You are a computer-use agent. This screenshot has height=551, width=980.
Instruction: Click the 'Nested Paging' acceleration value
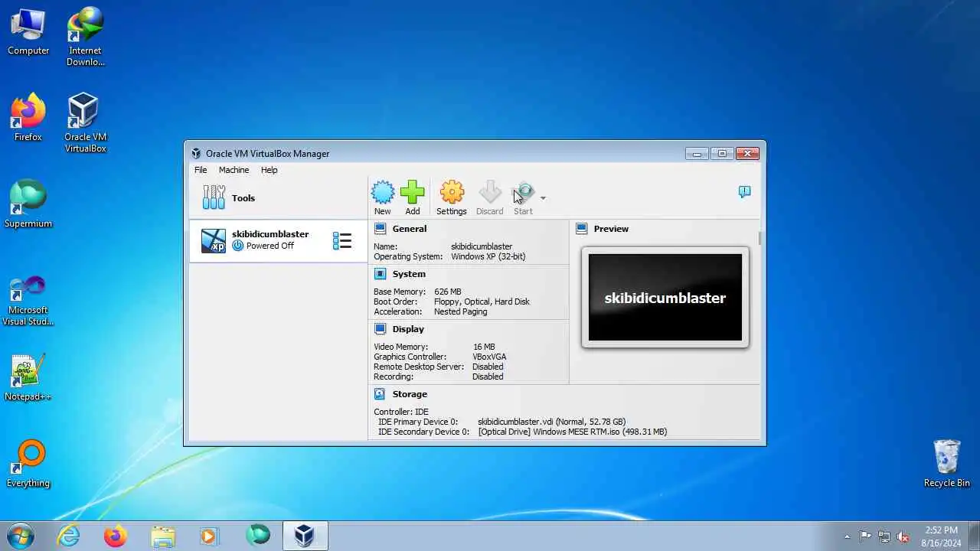tap(460, 311)
